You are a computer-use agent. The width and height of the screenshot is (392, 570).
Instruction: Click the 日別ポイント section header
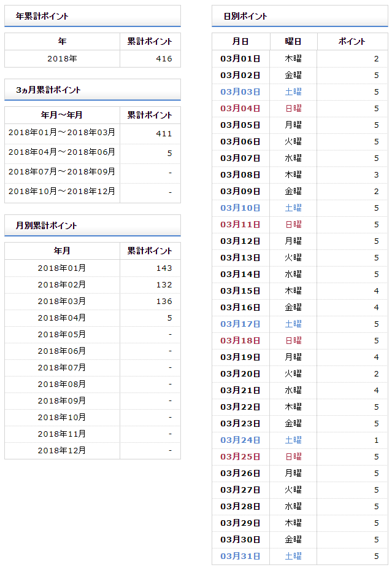(x=300, y=16)
